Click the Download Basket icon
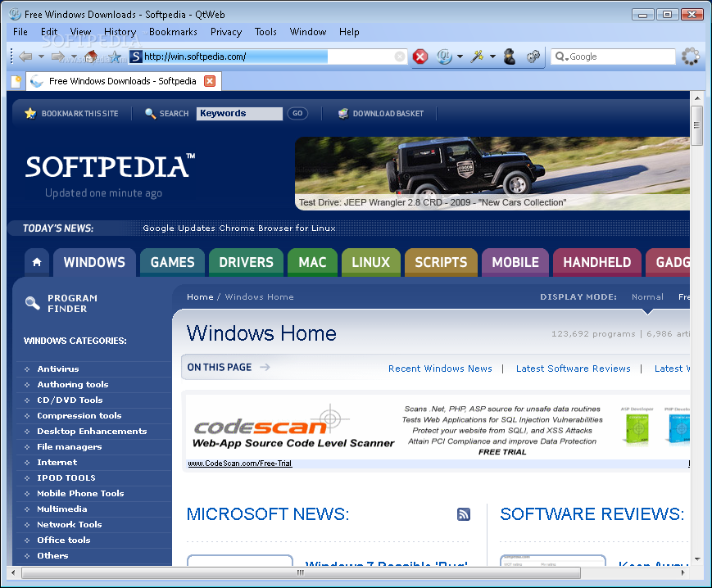Viewport: 712px width, 588px height. tap(343, 114)
